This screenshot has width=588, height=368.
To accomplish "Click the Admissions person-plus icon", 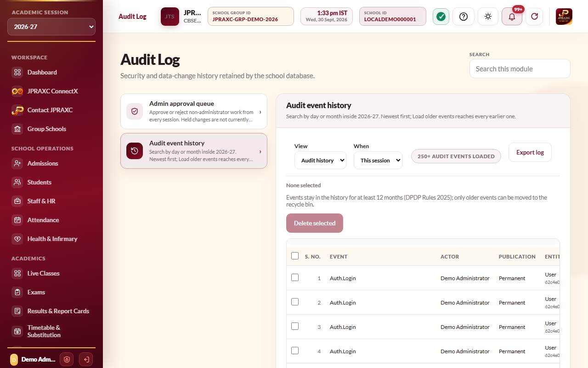I will (x=17, y=163).
